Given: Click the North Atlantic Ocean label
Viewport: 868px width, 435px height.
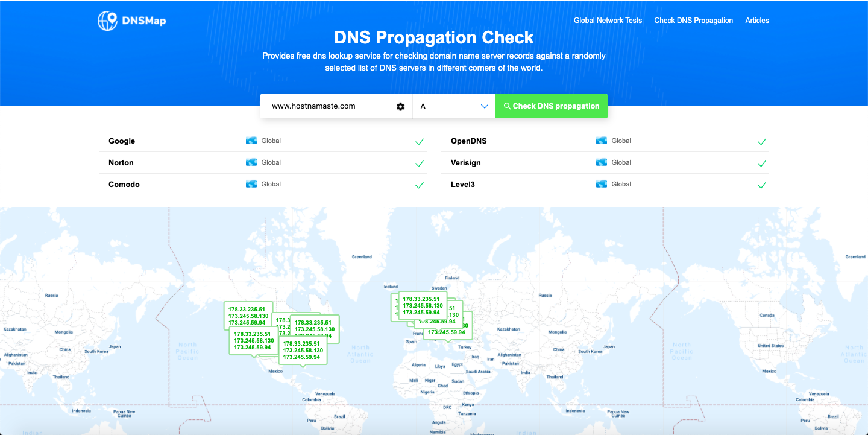Looking at the screenshot, I should [x=360, y=354].
